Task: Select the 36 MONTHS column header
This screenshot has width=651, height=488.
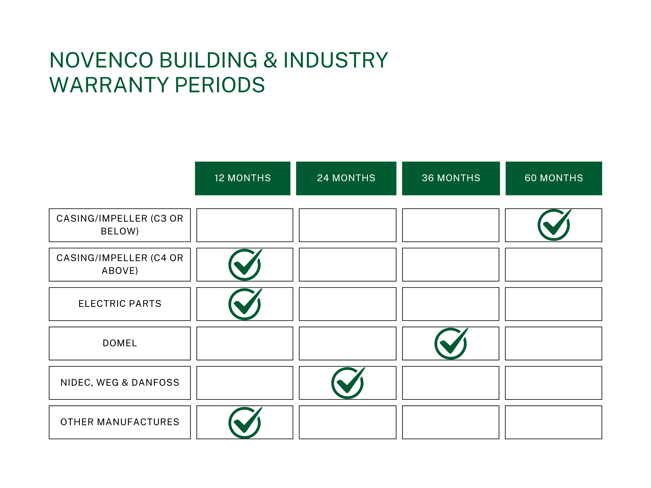Action: pos(451,178)
